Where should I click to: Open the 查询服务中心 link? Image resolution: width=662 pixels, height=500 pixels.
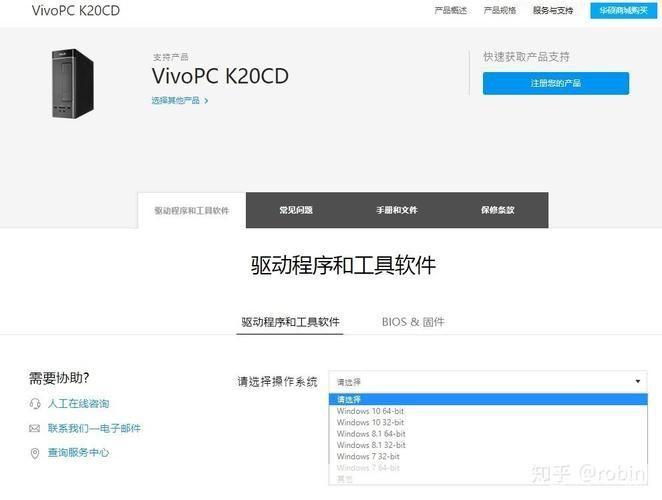click(x=79, y=453)
